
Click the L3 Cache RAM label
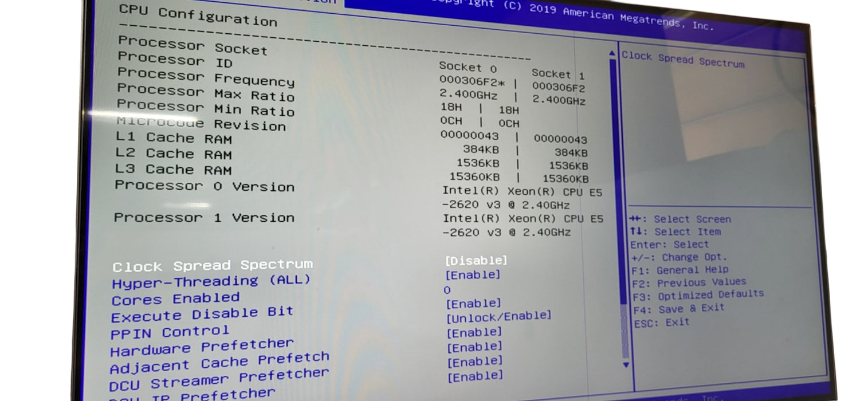pyautogui.click(x=173, y=170)
